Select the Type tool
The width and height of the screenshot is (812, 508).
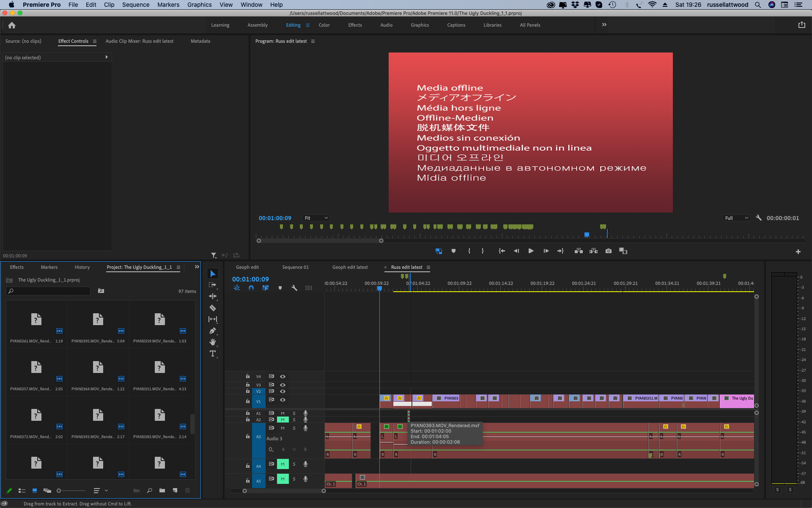click(x=213, y=353)
